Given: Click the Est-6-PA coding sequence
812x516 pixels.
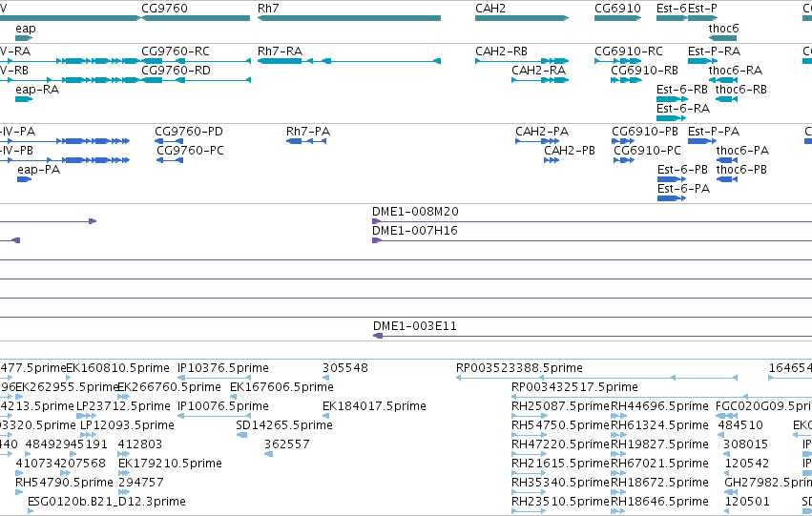Looking at the screenshot, I should (672, 198).
